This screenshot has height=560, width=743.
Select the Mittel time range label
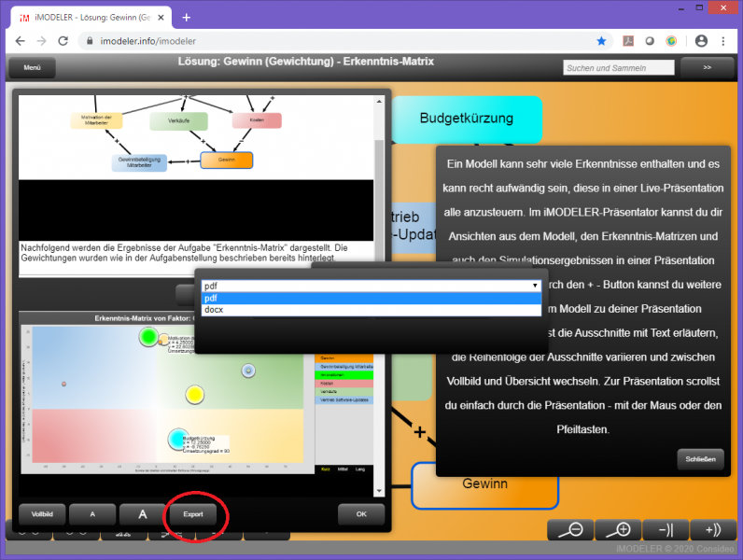click(343, 469)
